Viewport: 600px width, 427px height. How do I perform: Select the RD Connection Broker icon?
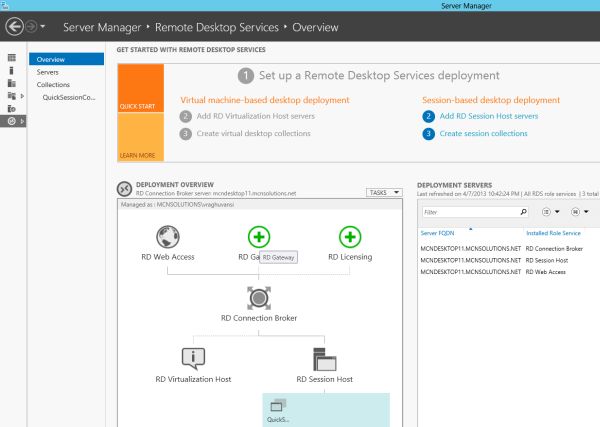pos(259,297)
